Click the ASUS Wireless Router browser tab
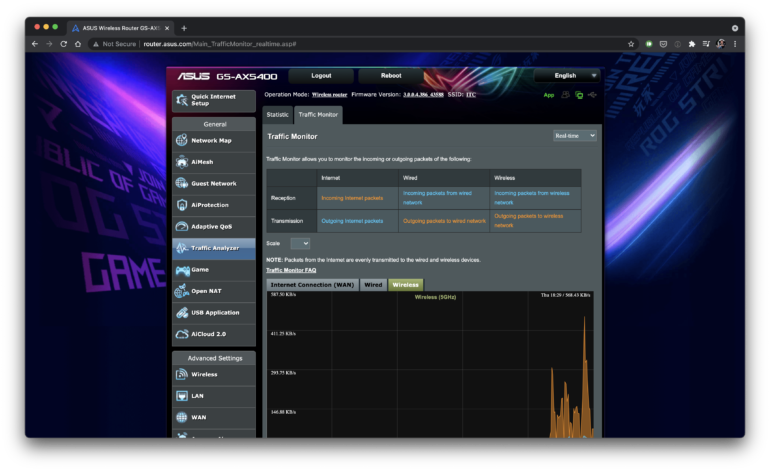This screenshot has width=770, height=471. pos(120,28)
